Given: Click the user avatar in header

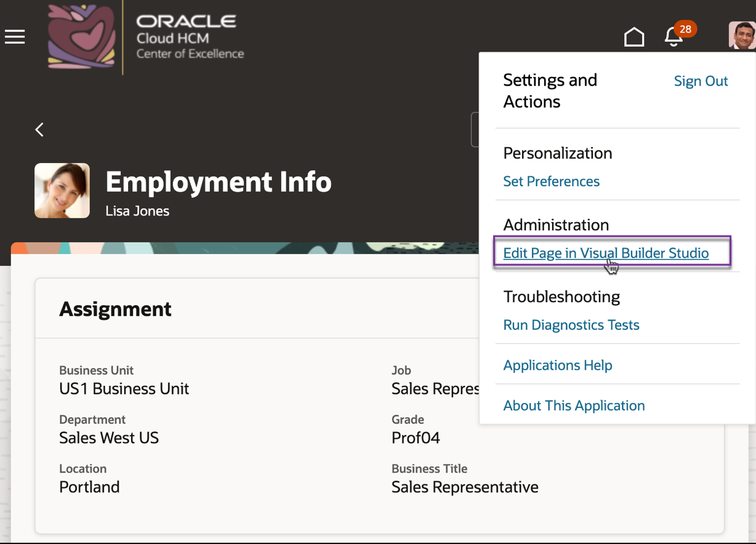Looking at the screenshot, I should (x=742, y=36).
